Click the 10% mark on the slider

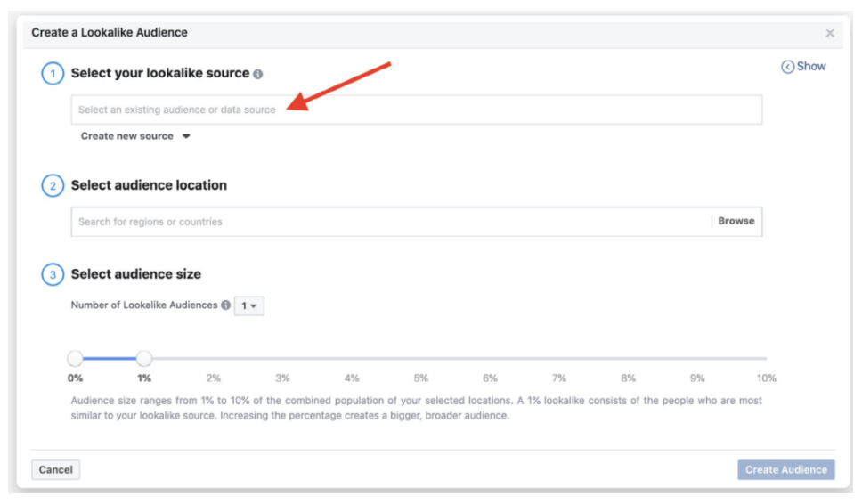(x=766, y=359)
